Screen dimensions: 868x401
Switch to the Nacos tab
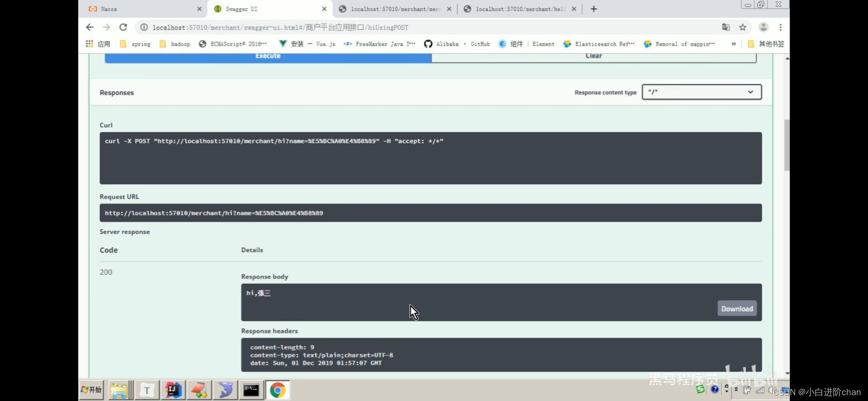142,9
